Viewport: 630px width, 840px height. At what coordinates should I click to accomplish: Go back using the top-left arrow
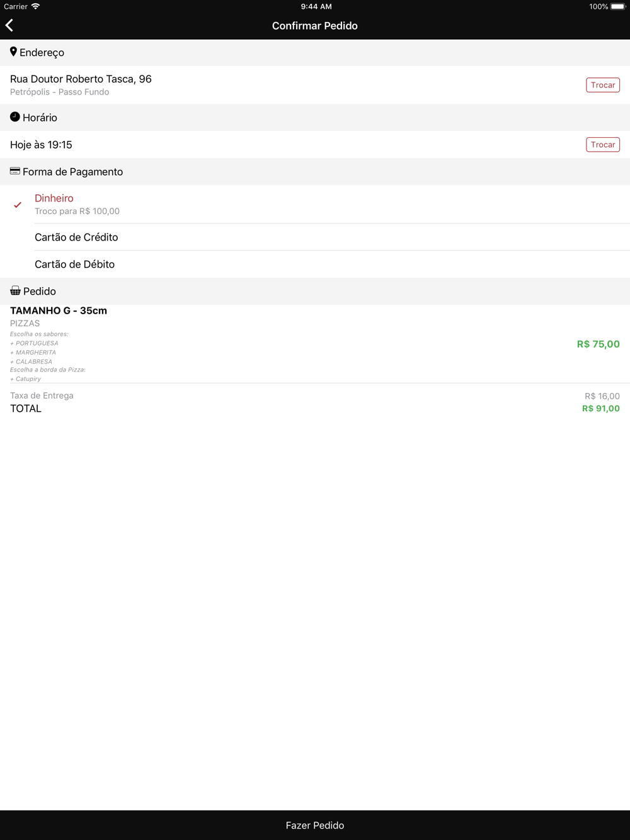click(x=9, y=25)
